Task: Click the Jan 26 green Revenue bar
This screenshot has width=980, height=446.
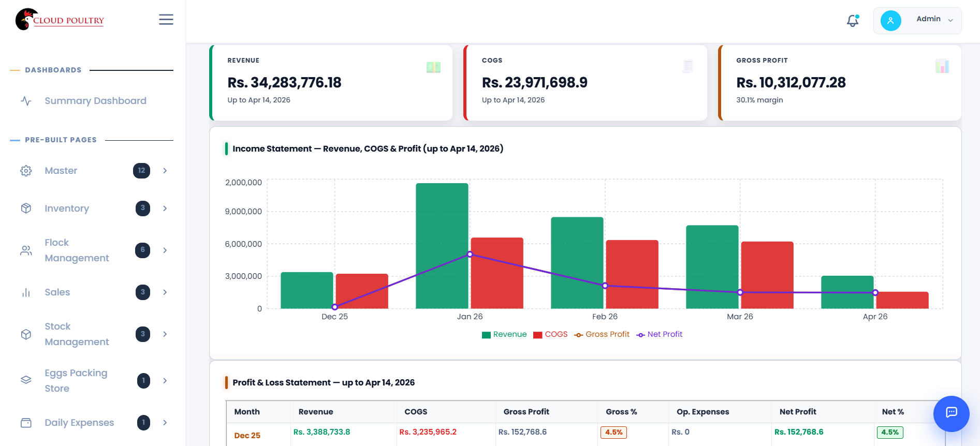Action: point(442,246)
